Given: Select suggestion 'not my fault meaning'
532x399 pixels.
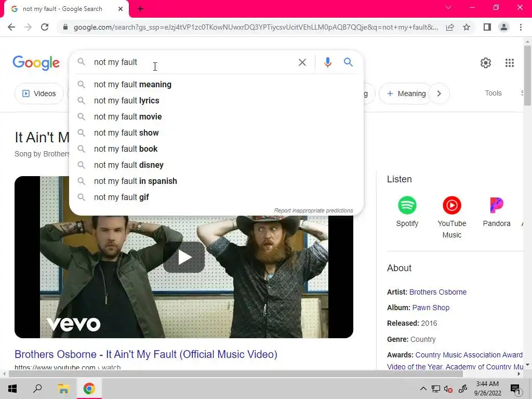Looking at the screenshot, I should click(216, 85).
